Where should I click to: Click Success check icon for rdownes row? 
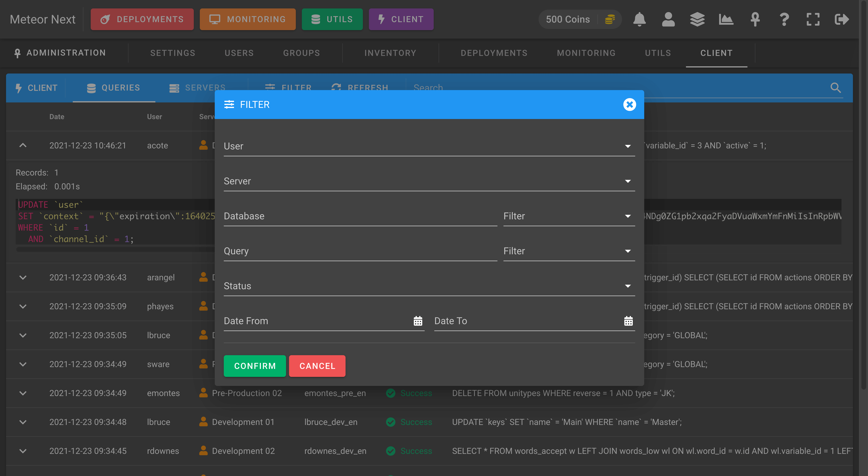391,451
